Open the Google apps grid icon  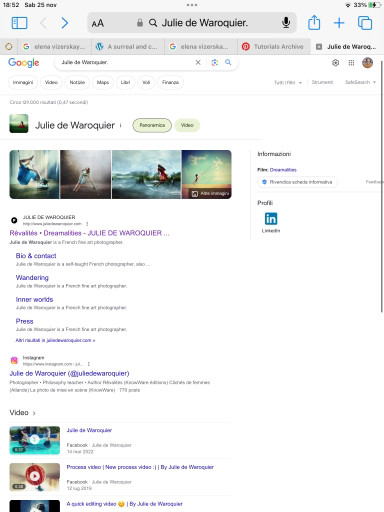click(351, 63)
